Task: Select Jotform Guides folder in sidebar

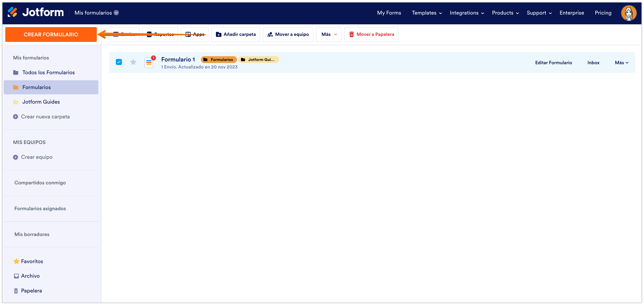Action: tap(41, 102)
